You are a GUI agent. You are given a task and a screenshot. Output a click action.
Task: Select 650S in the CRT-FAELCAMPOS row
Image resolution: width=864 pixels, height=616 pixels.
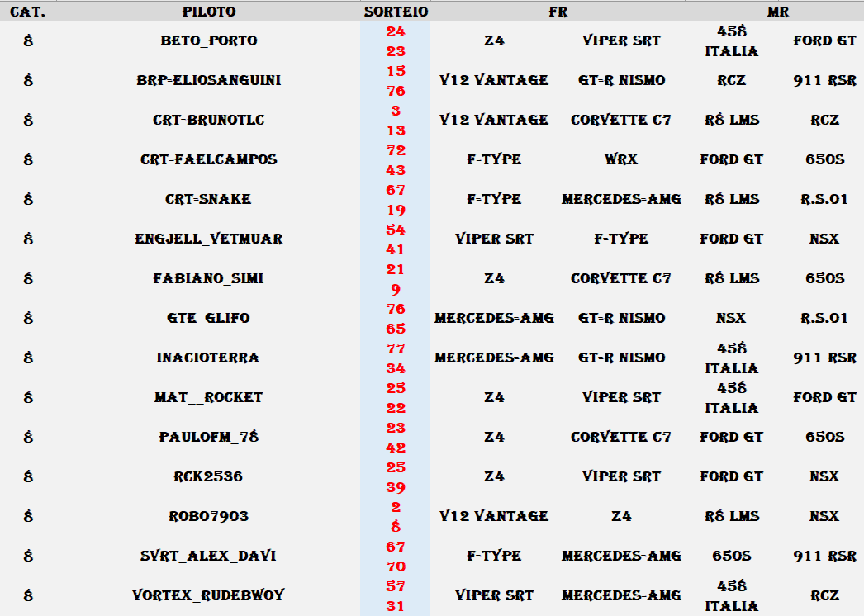(824, 160)
